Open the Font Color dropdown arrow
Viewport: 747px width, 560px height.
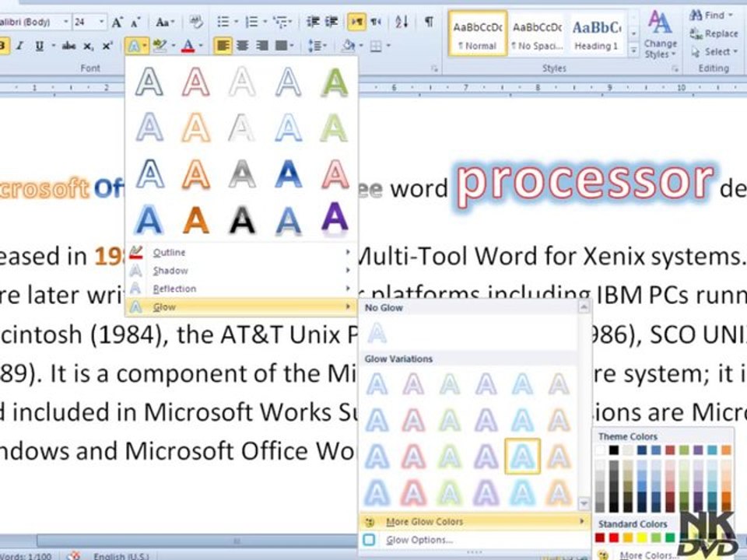click(201, 46)
